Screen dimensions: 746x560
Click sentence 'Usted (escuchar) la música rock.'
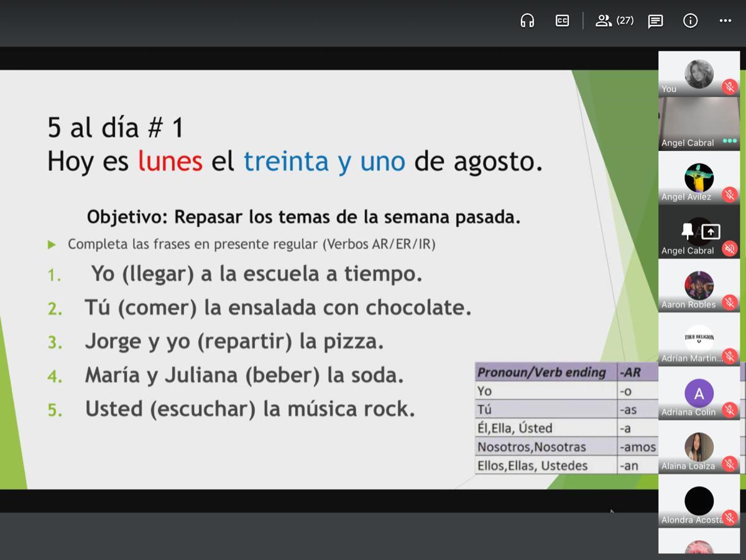(250, 408)
